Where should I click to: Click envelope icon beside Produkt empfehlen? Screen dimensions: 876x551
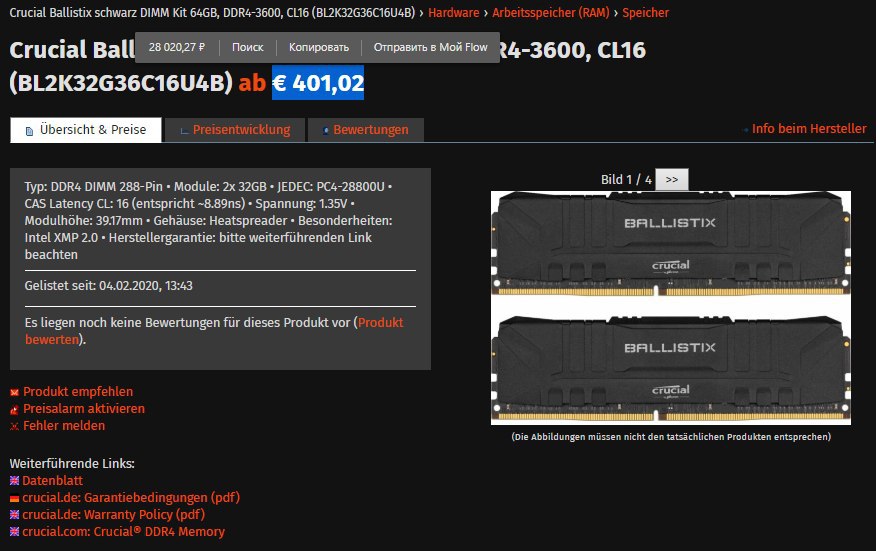click(x=15, y=393)
